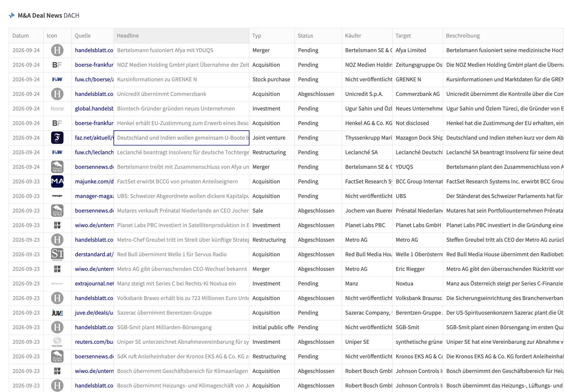Click extrajournal icon in Manz Noxtua row
This screenshot has width=564, height=392.
(57, 284)
